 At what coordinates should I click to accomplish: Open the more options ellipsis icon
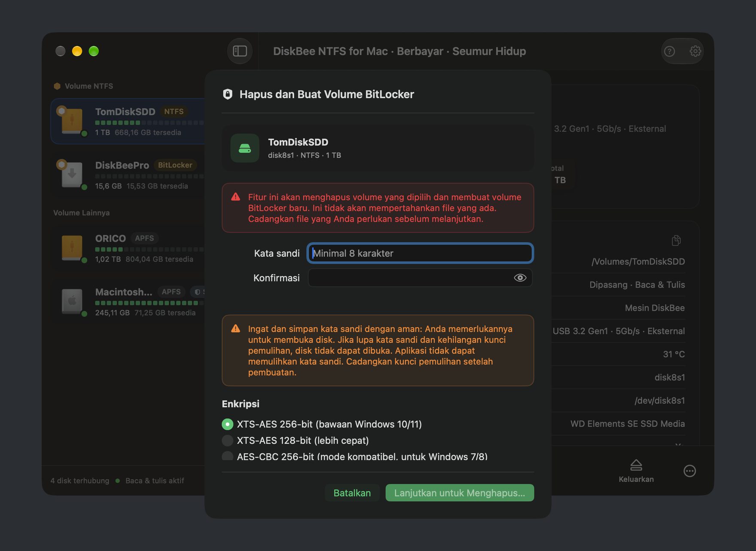689,471
